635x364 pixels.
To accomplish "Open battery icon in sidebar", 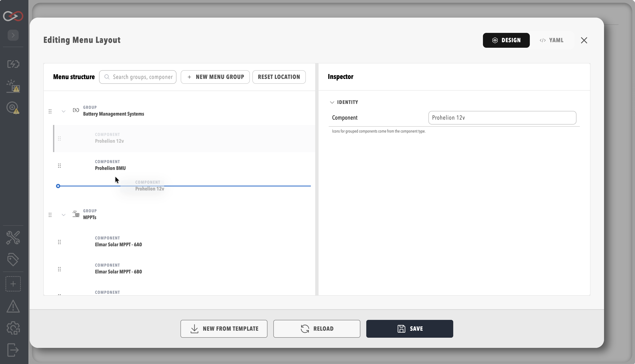I will (13, 64).
